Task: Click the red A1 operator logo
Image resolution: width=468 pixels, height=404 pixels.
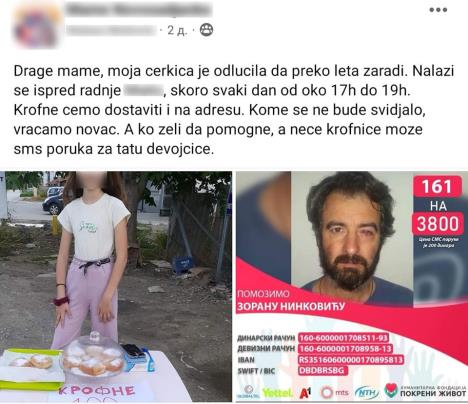Action: 305,393
